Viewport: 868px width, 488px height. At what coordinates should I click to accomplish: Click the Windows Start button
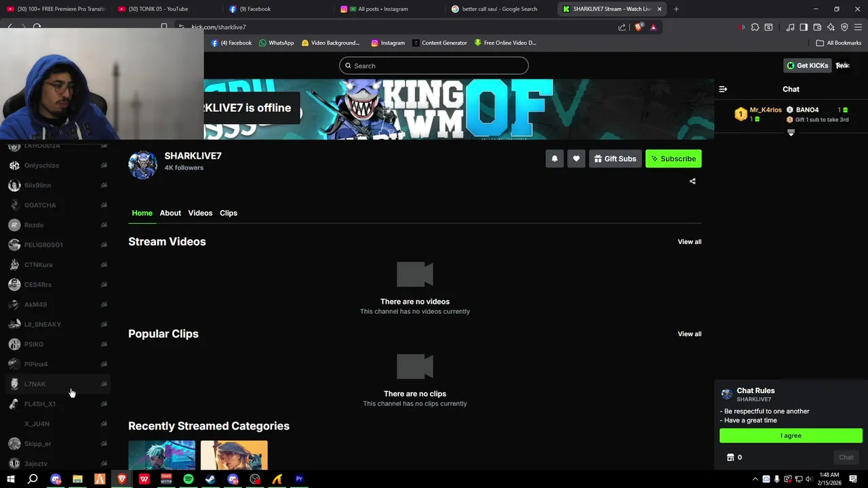(x=10, y=479)
